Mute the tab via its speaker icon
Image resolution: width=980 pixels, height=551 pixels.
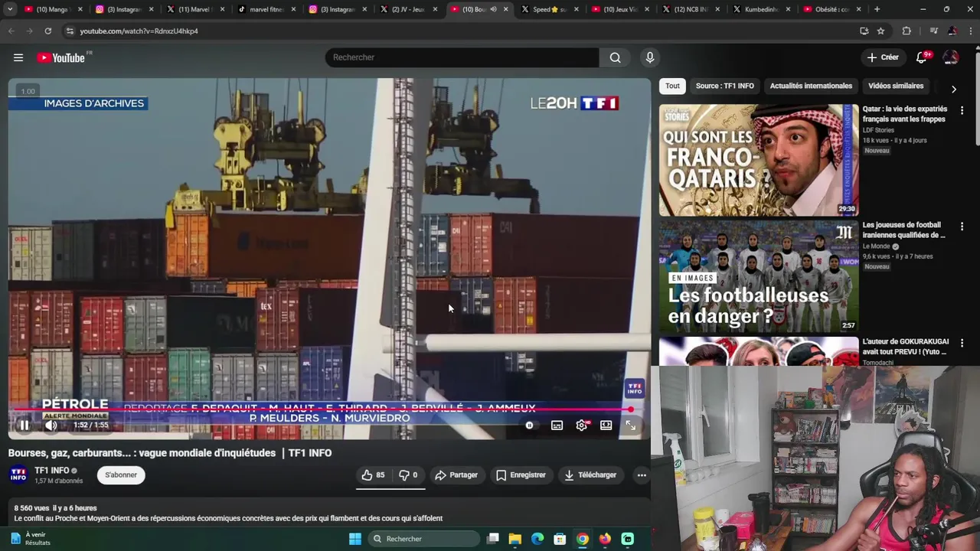[493, 9]
